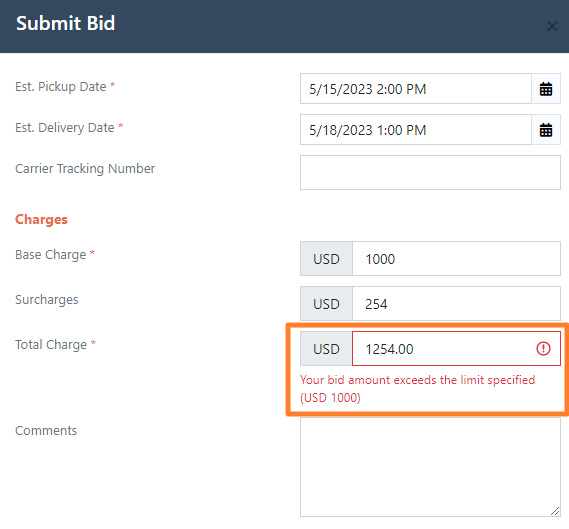Image resolution: width=569 pixels, height=529 pixels.
Task: Open the Est. Pickup Date calendar picker
Action: [546, 89]
